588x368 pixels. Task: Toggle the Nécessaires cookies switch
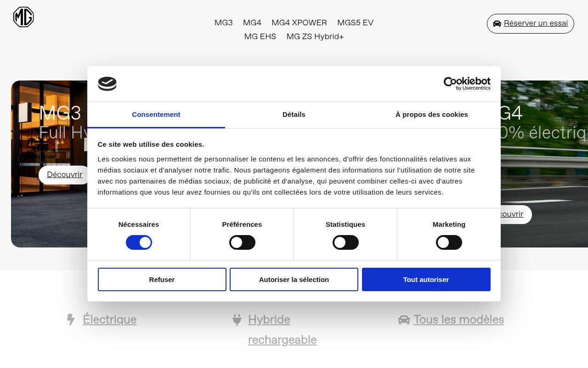click(139, 242)
